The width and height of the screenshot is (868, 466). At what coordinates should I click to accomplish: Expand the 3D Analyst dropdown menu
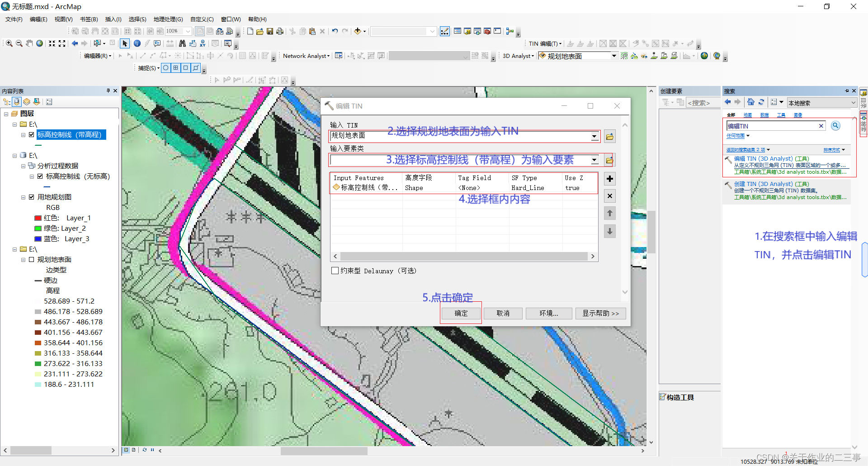(533, 56)
